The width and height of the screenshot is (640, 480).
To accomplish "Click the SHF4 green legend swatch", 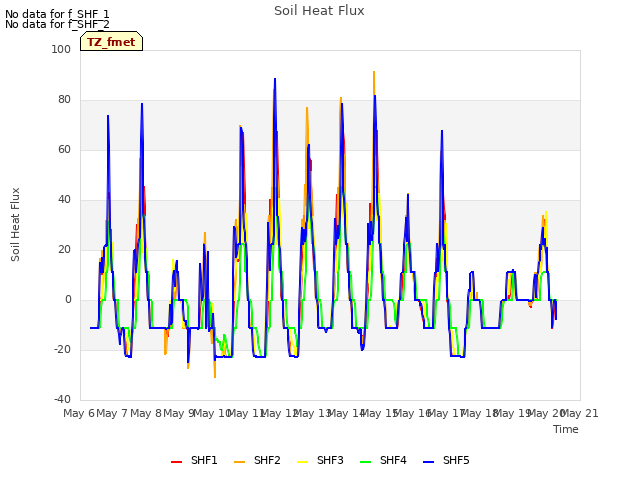I will [x=366, y=462].
